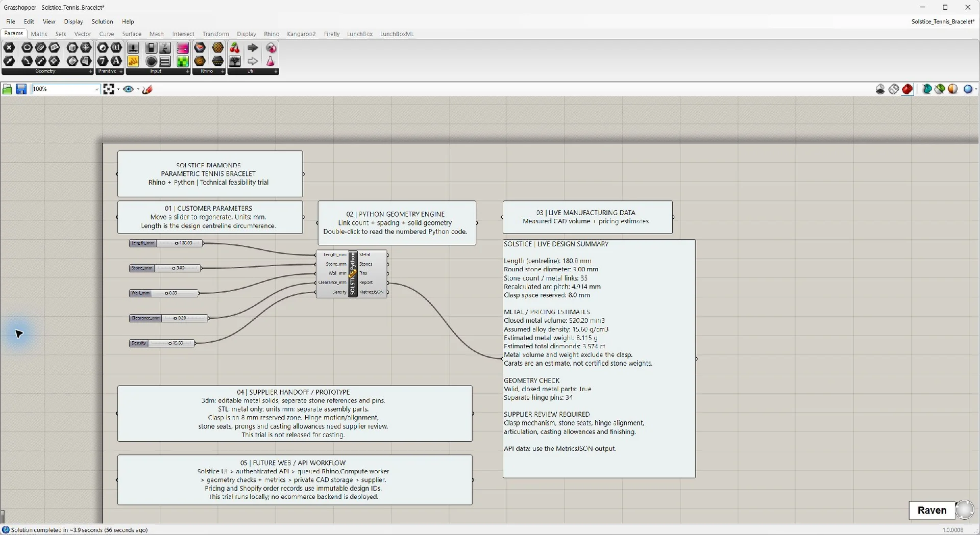Select the Boolean black-white primitive icon
This screenshot has height=535, width=980.
click(x=103, y=47)
